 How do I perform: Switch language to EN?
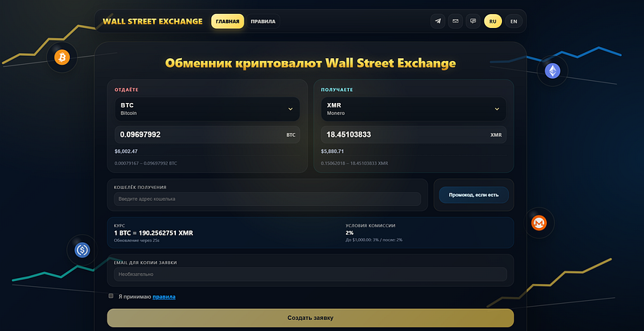tap(514, 21)
